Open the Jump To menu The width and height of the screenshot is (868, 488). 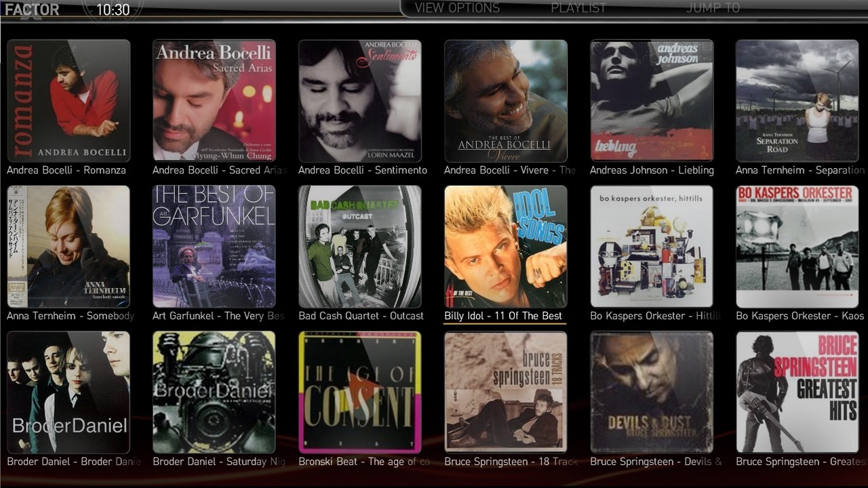point(713,8)
